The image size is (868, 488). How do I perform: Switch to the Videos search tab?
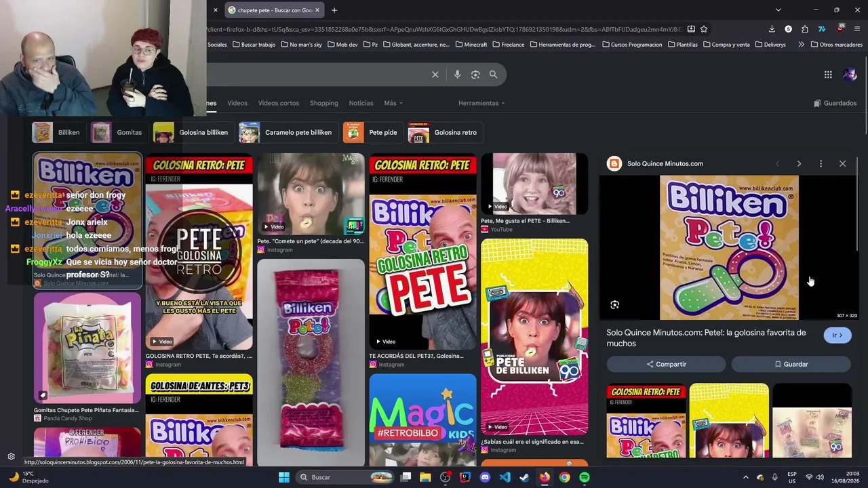[x=237, y=103]
